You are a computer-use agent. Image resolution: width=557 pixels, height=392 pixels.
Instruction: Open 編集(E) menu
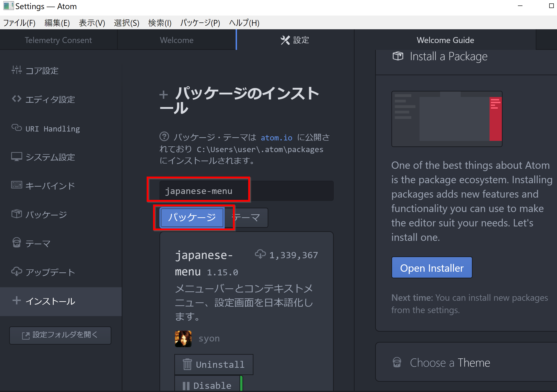tap(57, 23)
